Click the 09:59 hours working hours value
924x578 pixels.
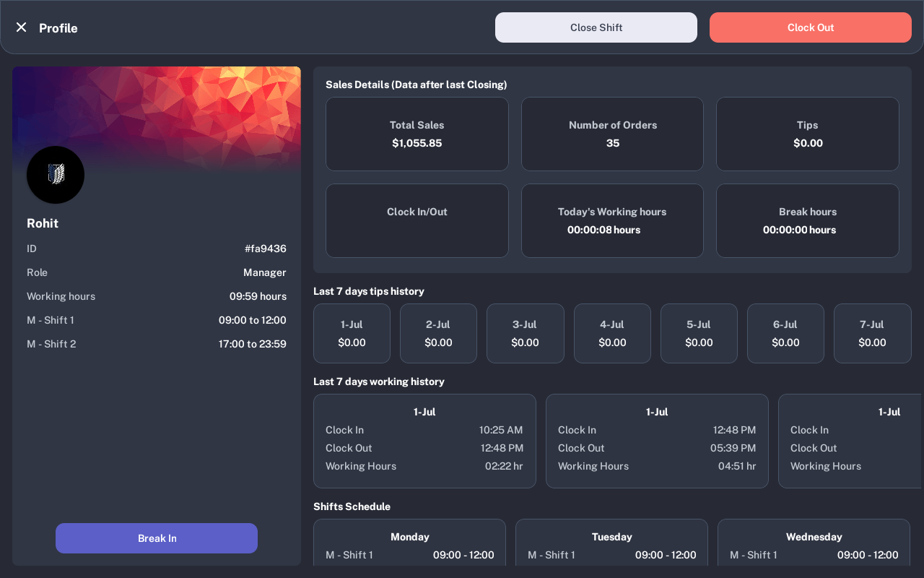coord(258,296)
